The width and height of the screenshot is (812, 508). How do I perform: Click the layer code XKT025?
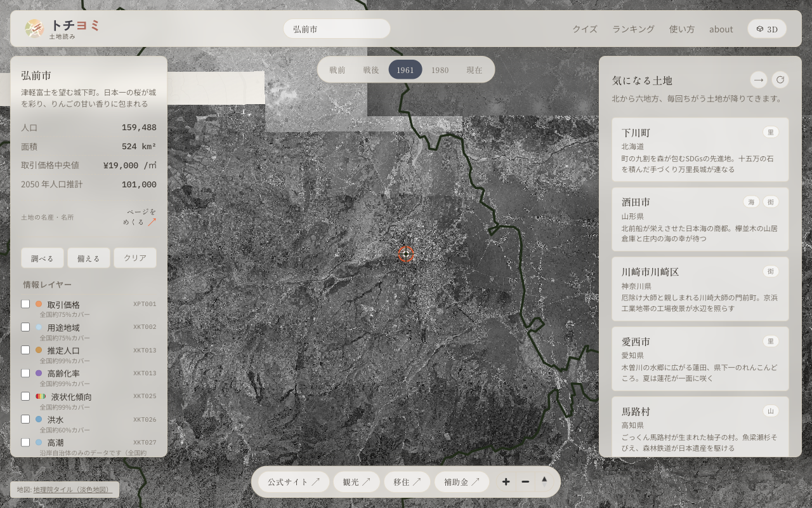click(145, 396)
